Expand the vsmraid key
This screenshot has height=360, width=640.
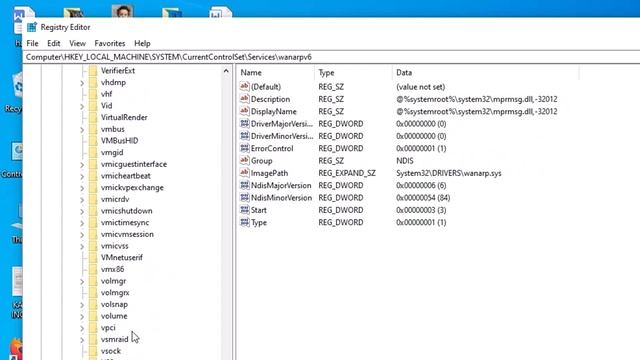click(82, 340)
